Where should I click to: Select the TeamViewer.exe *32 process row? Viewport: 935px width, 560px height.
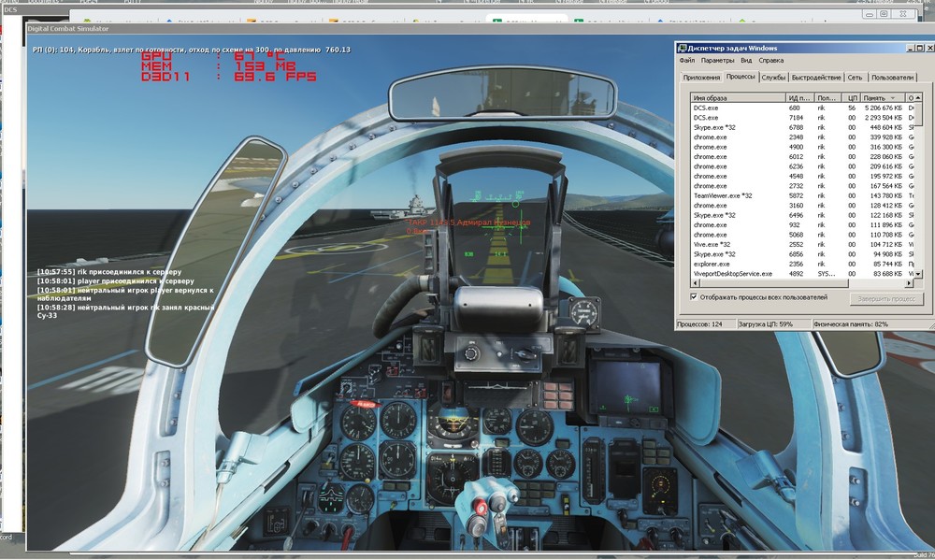click(x=802, y=195)
